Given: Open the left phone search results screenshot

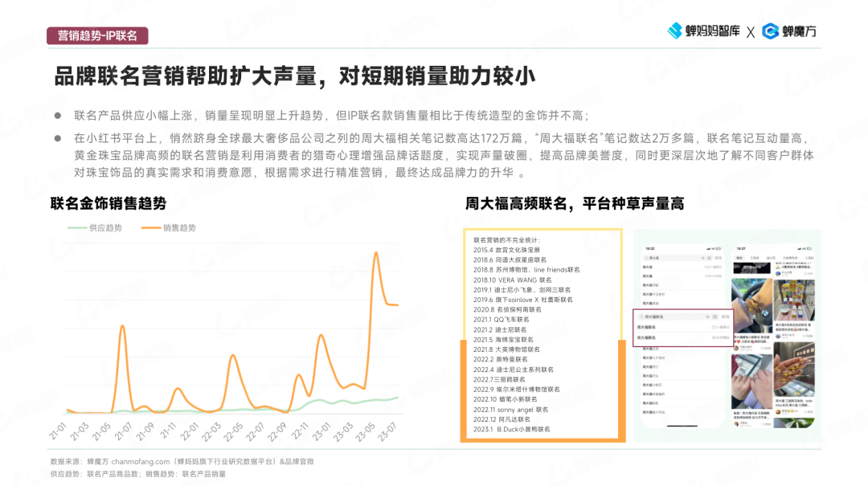Looking at the screenshot, I should coord(682,337).
